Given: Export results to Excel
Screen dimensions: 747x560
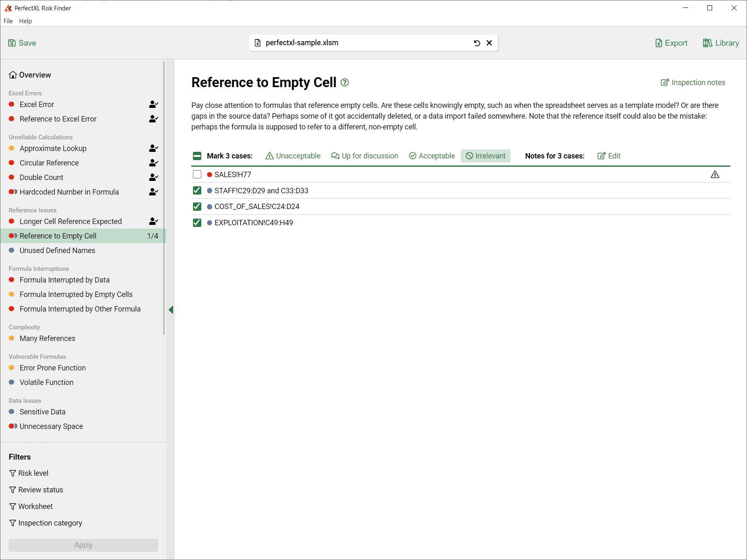Looking at the screenshot, I should pyautogui.click(x=671, y=43).
